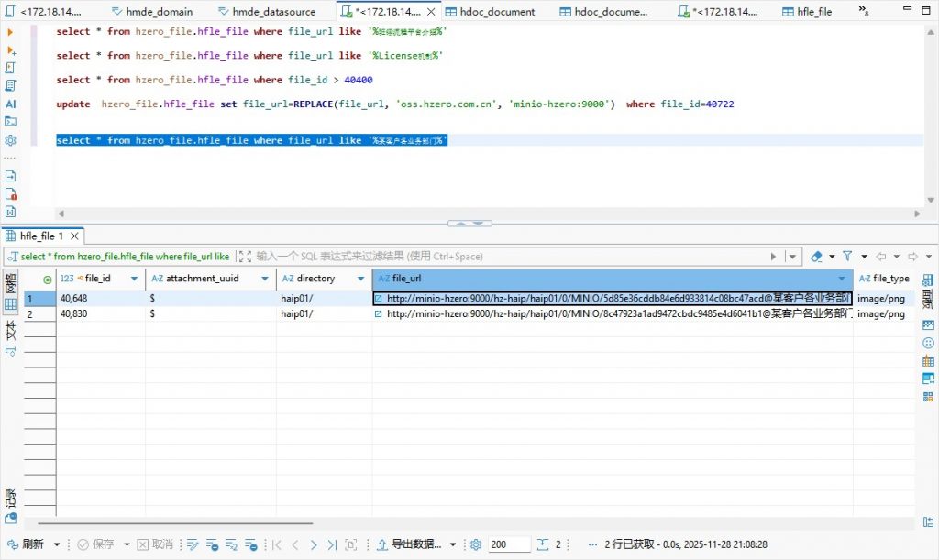Expand the file_id column dropdown arrow
The image size is (939, 560).
134,279
